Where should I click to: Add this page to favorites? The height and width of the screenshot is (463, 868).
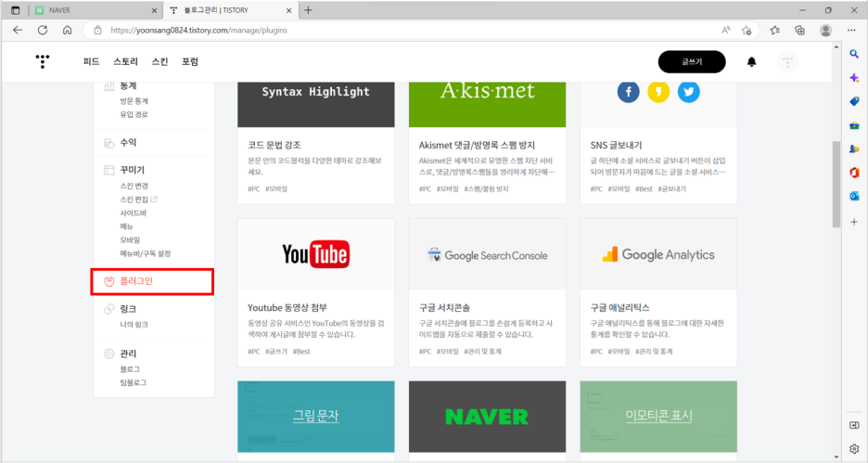tap(747, 30)
